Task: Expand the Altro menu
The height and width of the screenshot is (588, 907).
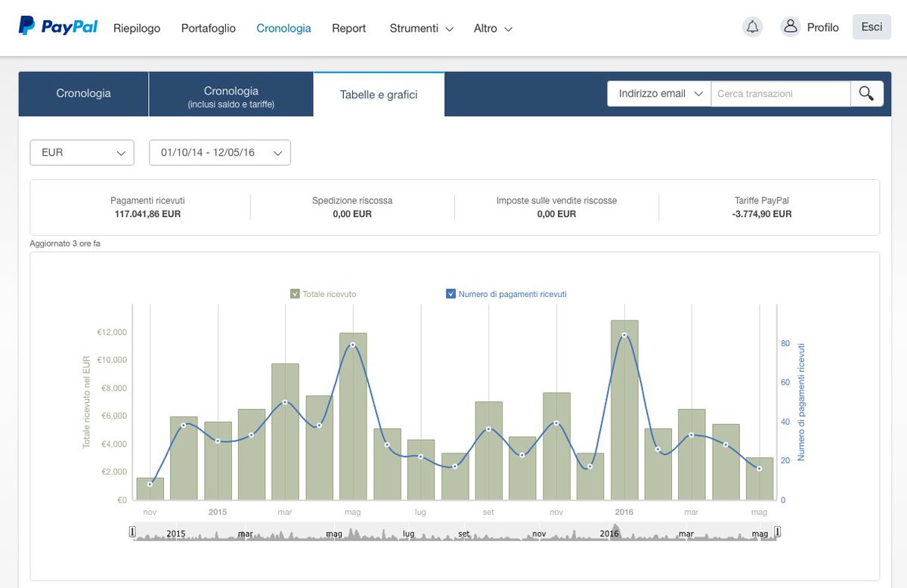Action: click(x=493, y=28)
